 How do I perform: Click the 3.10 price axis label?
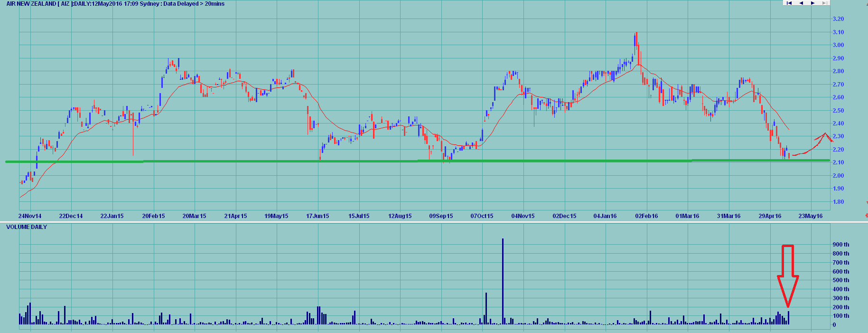[x=839, y=32]
